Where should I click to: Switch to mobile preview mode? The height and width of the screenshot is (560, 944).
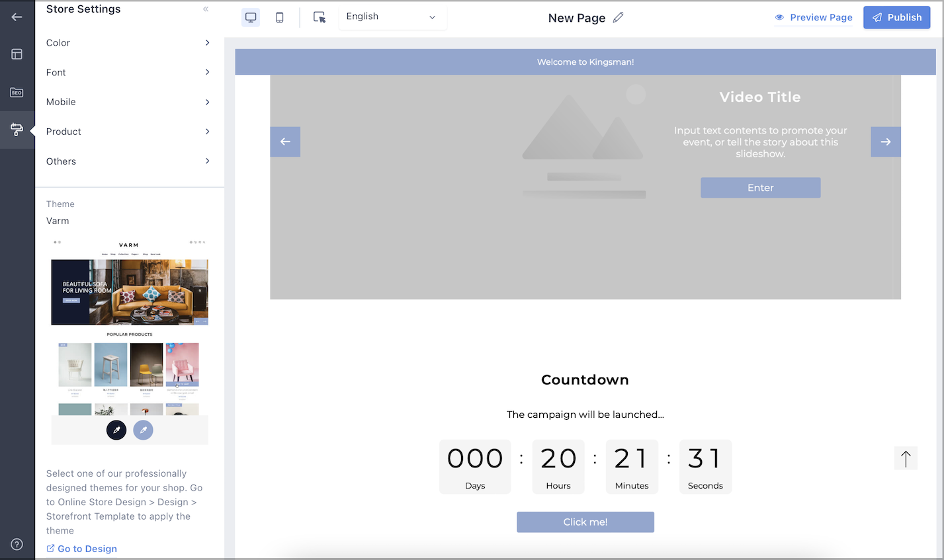(x=279, y=17)
